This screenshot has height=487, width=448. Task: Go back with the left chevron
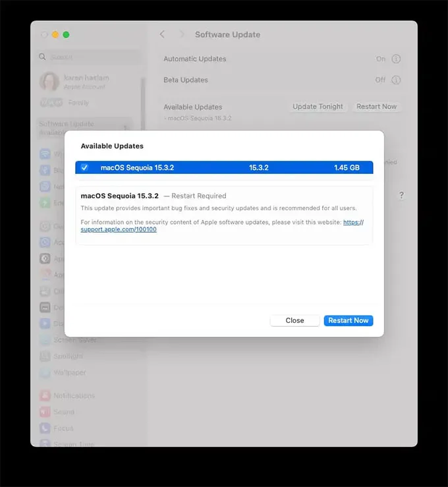coord(162,34)
